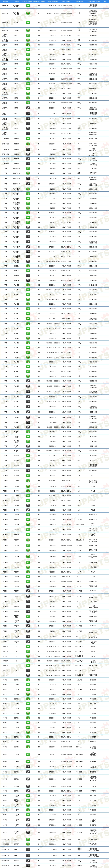The height and width of the screenshot is (868, 109).
Task: Select PB icon in Ford B-Max M1JE row
Action: 28,491
